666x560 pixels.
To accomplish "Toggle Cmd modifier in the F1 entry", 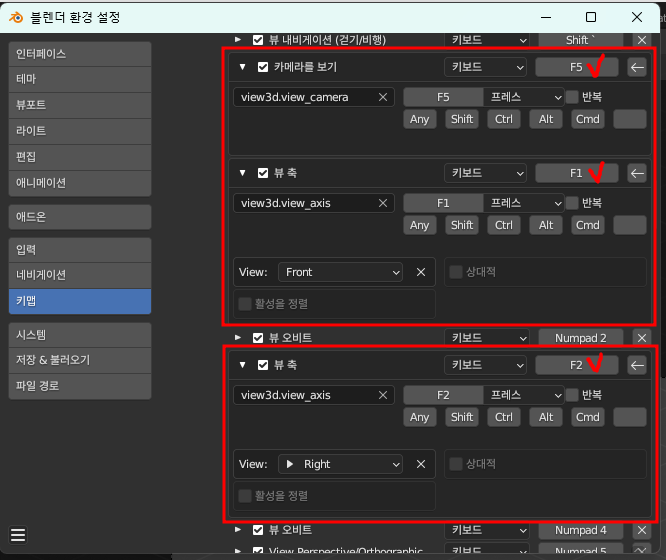I will (x=588, y=226).
